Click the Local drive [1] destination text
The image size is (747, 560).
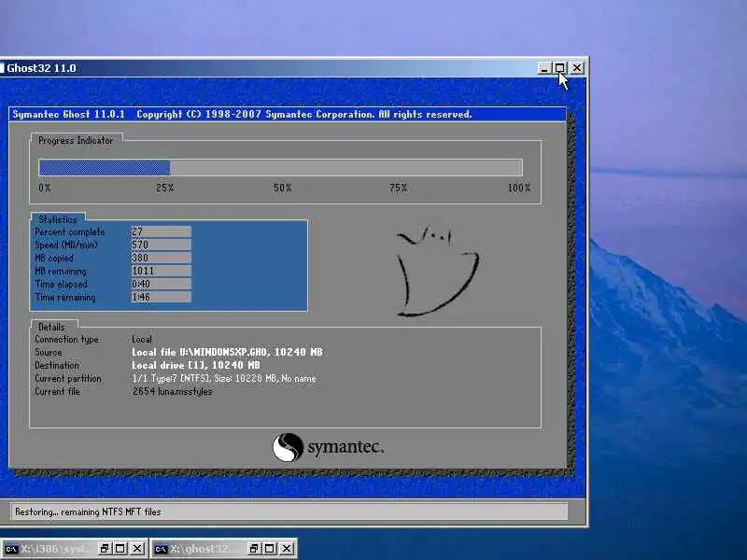click(196, 365)
